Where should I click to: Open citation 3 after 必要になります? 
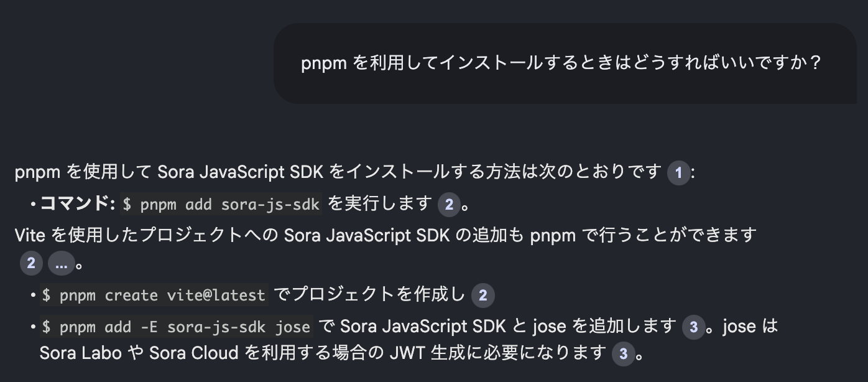tap(624, 354)
